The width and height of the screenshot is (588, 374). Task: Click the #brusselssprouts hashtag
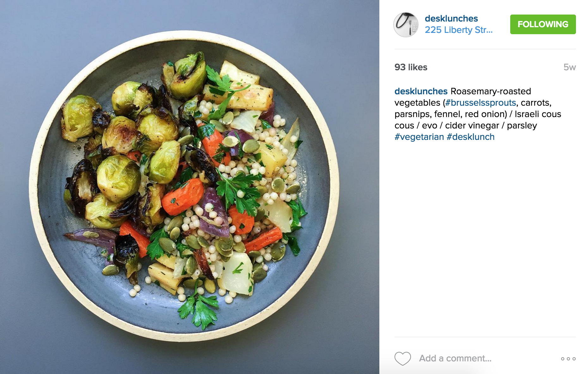[481, 103]
